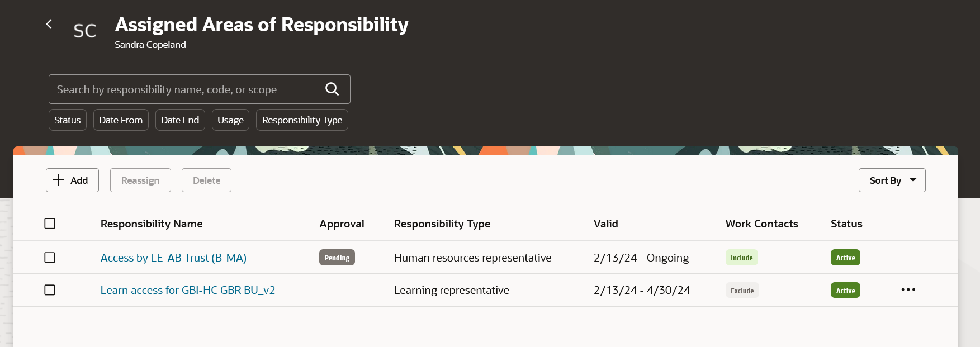
Task: Expand the Responsibility Type filter
Action: coord(302,120)
